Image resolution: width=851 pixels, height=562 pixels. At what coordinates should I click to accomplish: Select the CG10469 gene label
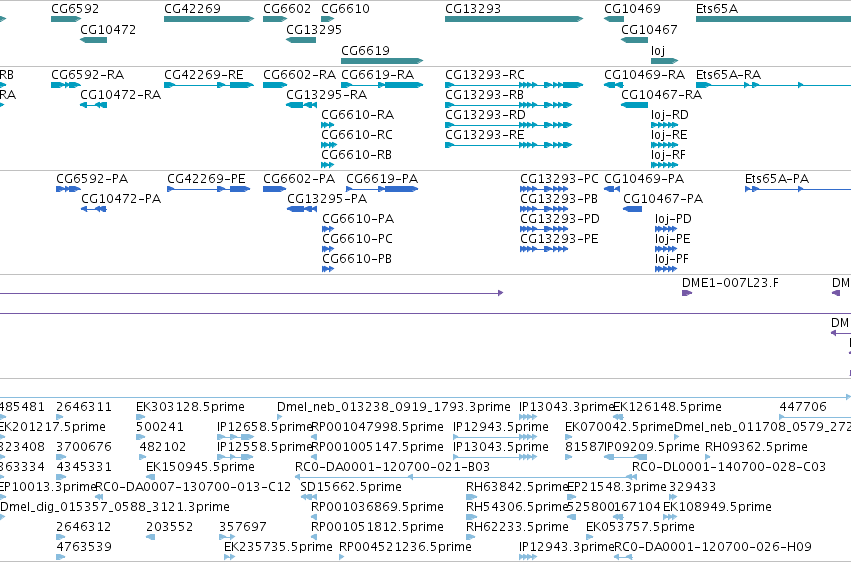pos(632,9)
